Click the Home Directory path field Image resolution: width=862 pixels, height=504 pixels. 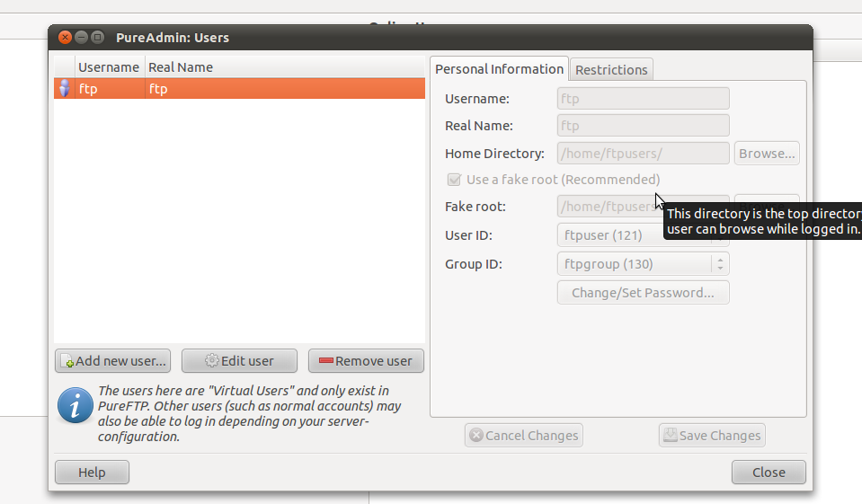click(x=644, y=154)
